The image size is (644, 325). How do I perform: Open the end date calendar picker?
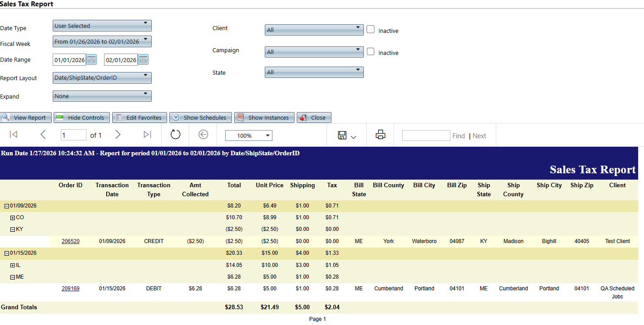(x=143, y=60)
